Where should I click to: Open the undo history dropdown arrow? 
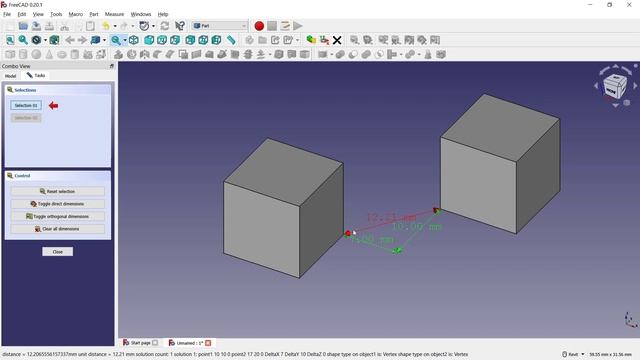[x=115, y=26]
